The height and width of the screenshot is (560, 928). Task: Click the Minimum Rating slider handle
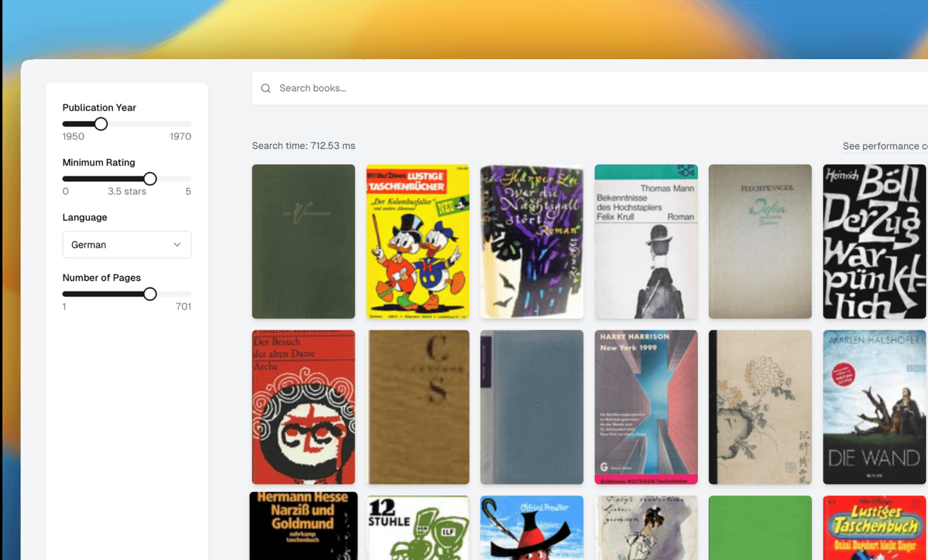pyautogui.click(x=150, y=179)
